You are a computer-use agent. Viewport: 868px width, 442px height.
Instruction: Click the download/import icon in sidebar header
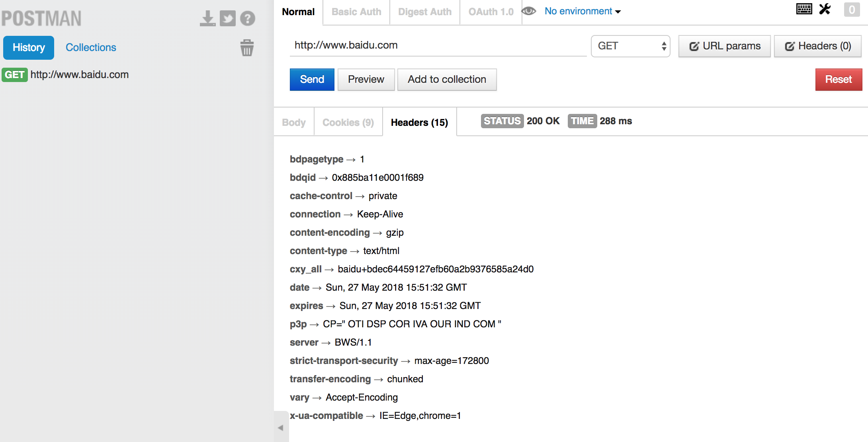click(x=207, y=18)
